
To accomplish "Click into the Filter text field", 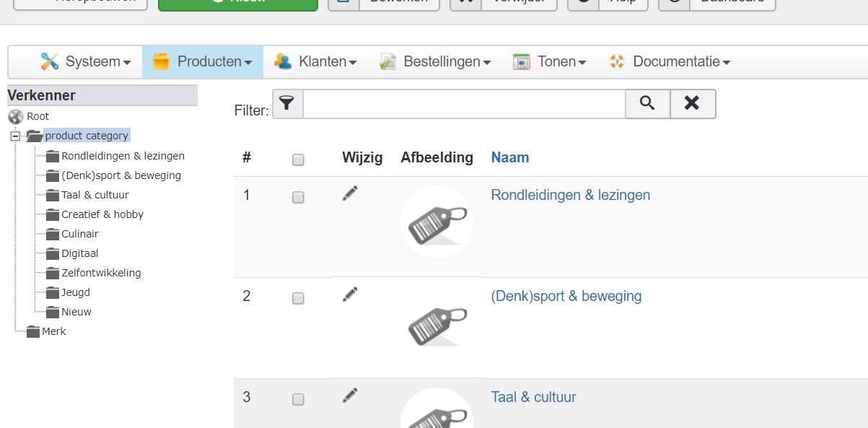I will point(464,104).
